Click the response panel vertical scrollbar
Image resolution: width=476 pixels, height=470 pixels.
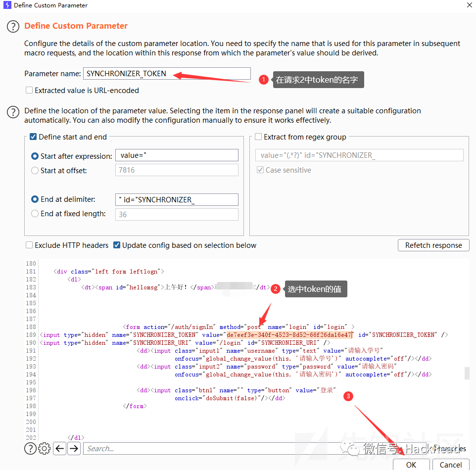pos(467,374)
